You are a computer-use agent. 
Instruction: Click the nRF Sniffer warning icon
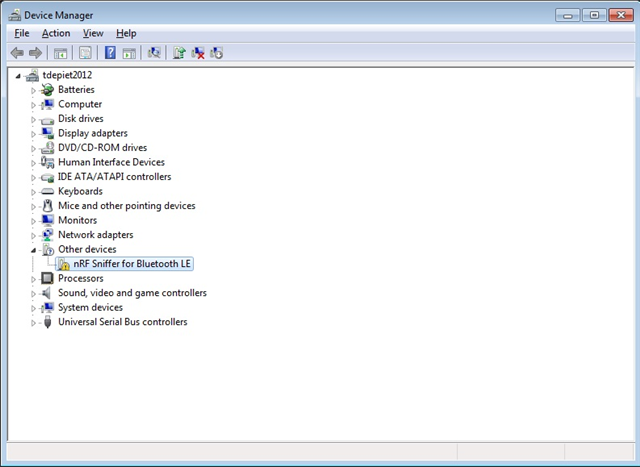tap(63, 265)
